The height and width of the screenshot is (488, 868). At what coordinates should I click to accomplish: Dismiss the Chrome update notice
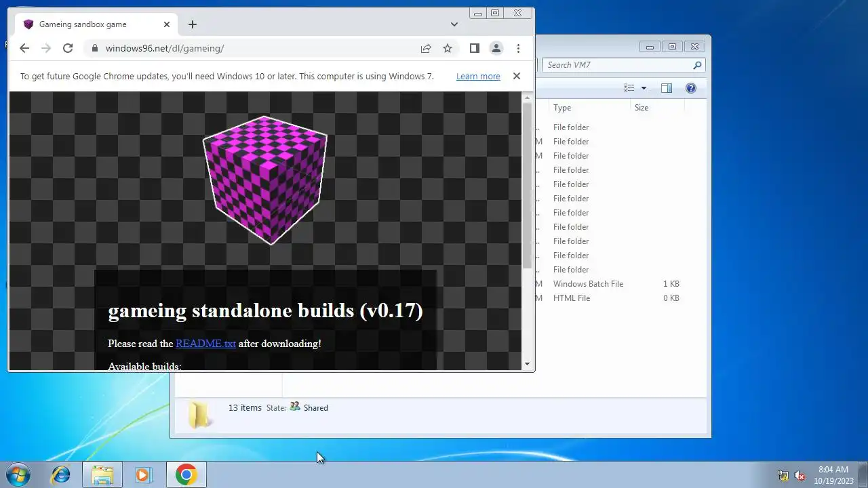tap(517, 76)
